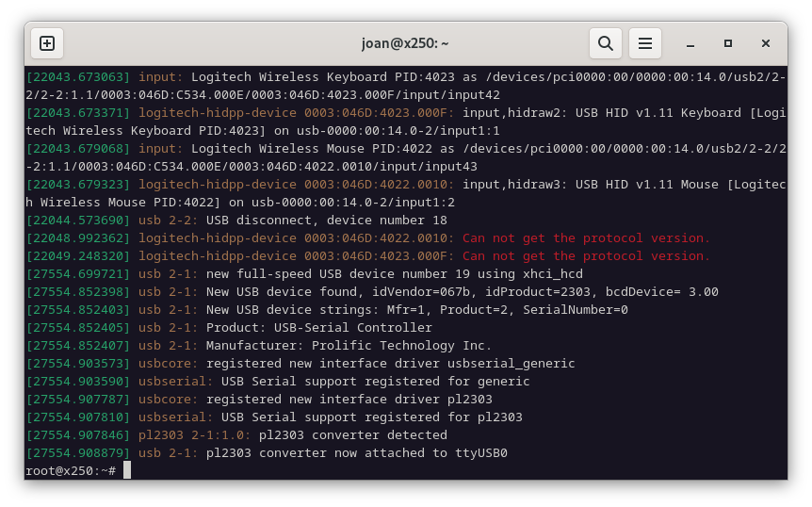Click the second red protocol version error

pyautogui.click(x=585, y=256)
